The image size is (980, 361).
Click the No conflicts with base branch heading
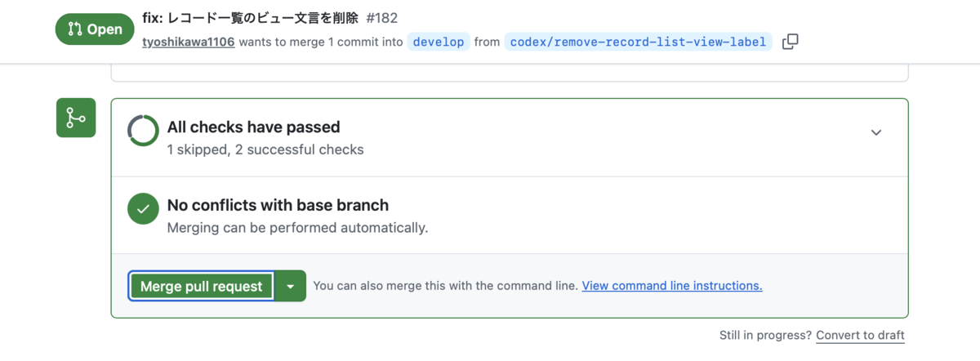278,205
